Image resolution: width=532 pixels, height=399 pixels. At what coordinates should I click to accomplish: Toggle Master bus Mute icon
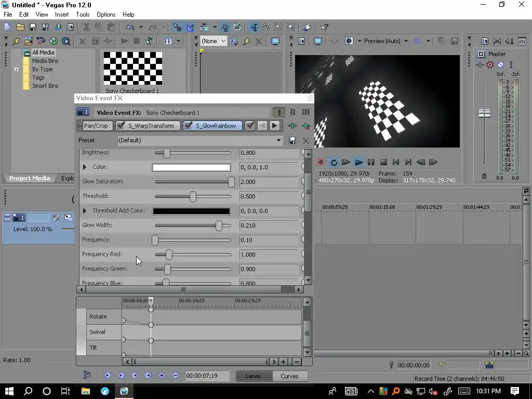point(500,64)
